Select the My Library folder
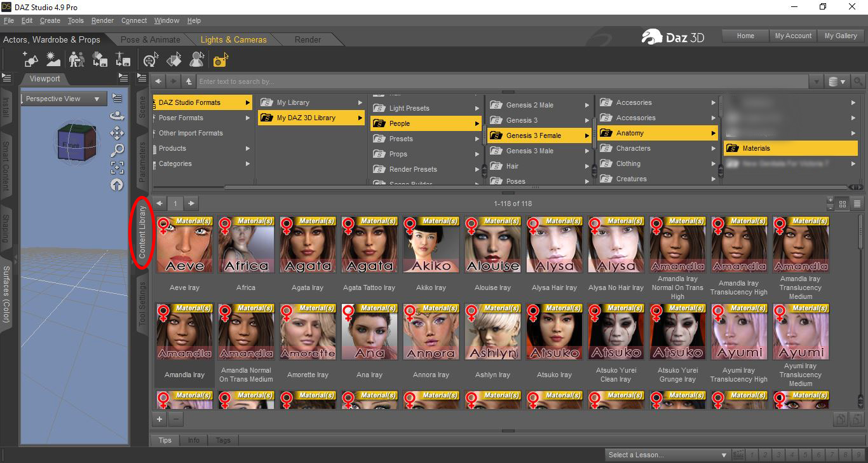 pyautogui.click(x=311, y=102)
